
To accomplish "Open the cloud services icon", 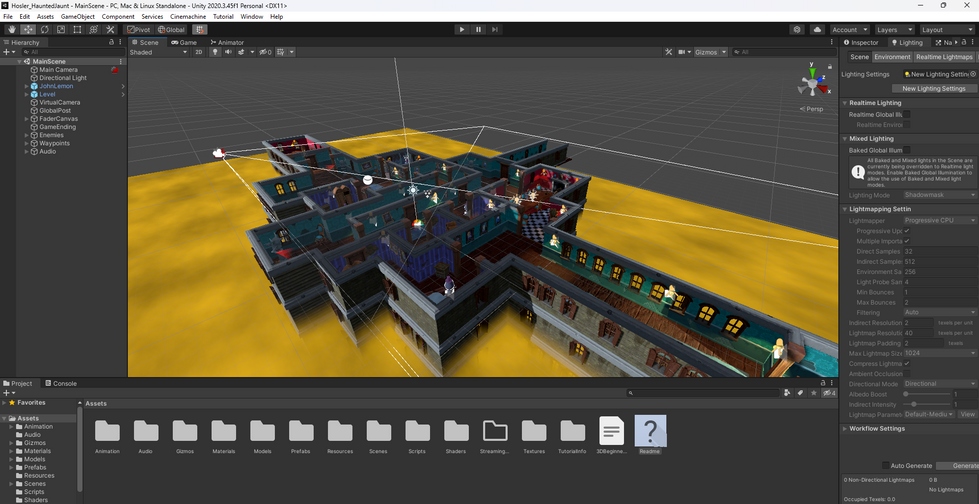I will 817,29.
